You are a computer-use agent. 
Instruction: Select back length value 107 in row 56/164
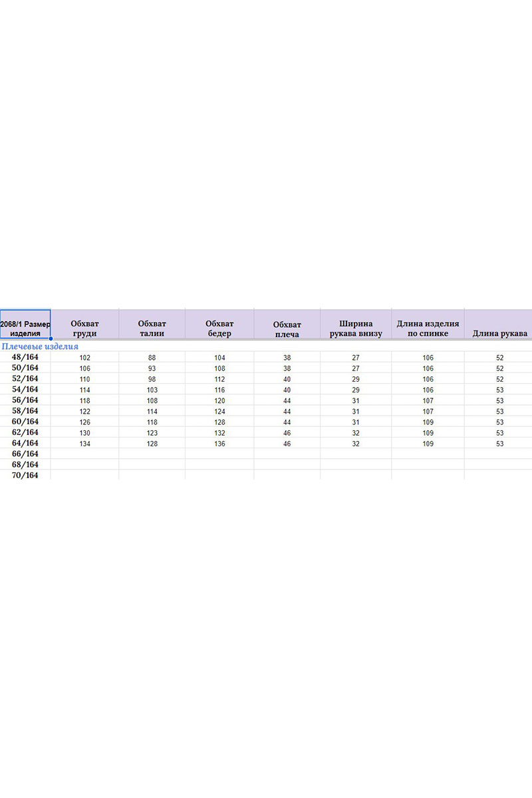pyautogui.click(x=428, y=401)
